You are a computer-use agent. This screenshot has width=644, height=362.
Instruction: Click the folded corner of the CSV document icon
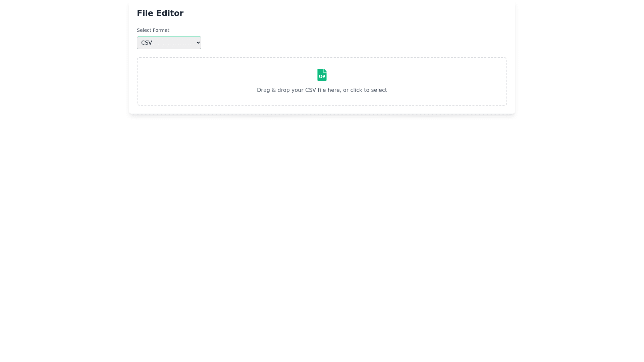325,70
